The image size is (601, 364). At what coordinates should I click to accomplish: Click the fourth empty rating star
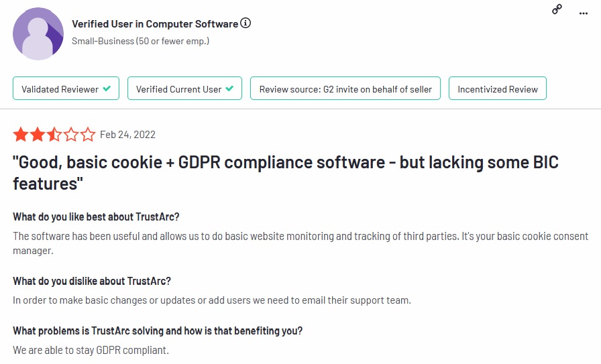(71, 135)
